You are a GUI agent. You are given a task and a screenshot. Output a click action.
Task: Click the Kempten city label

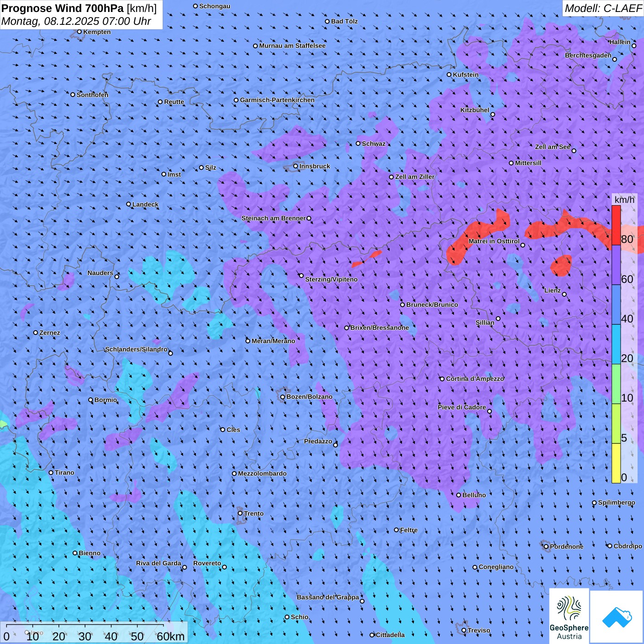click(x=97, y=32)
